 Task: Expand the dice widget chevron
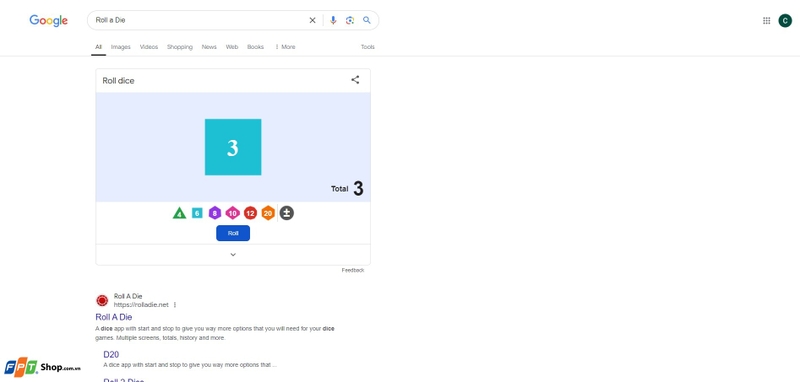pyautogui.click(x=233, y=254)
